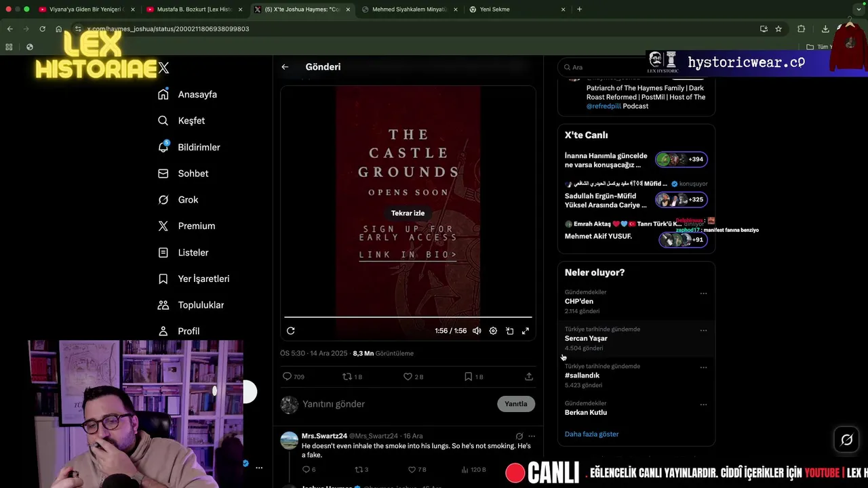Viewport: 868px width, 488px height.
Task: Open a new browser tab with plus
Action: pos(579,9)
